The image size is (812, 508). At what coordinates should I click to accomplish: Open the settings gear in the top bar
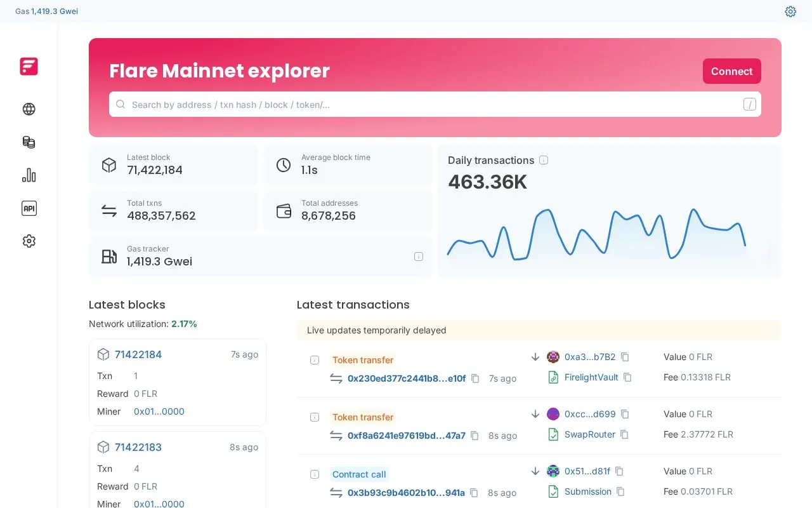tap(790, 11)
